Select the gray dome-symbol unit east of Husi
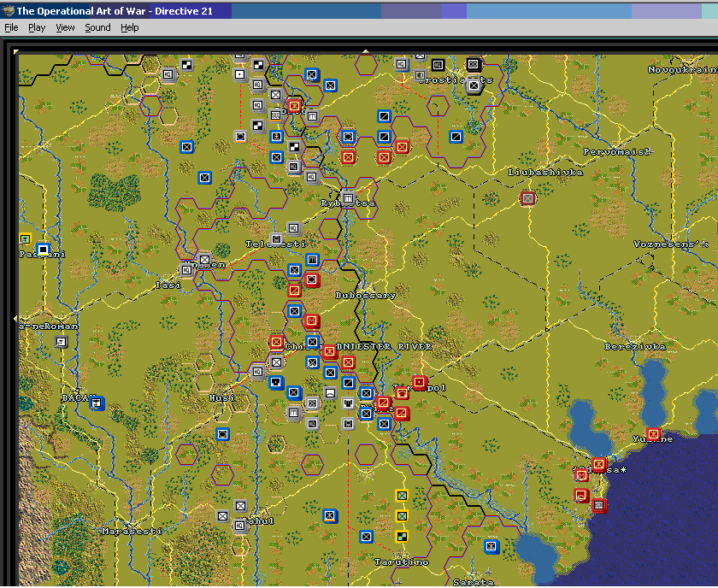 330,392
